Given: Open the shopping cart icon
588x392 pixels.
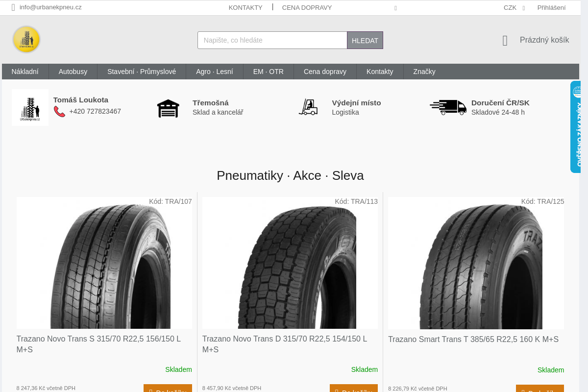Looking at the screenshot, I should 505,41.
